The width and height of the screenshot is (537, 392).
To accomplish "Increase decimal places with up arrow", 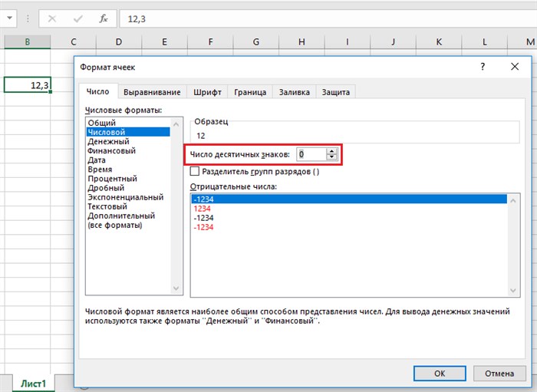I will coord(331,151).
